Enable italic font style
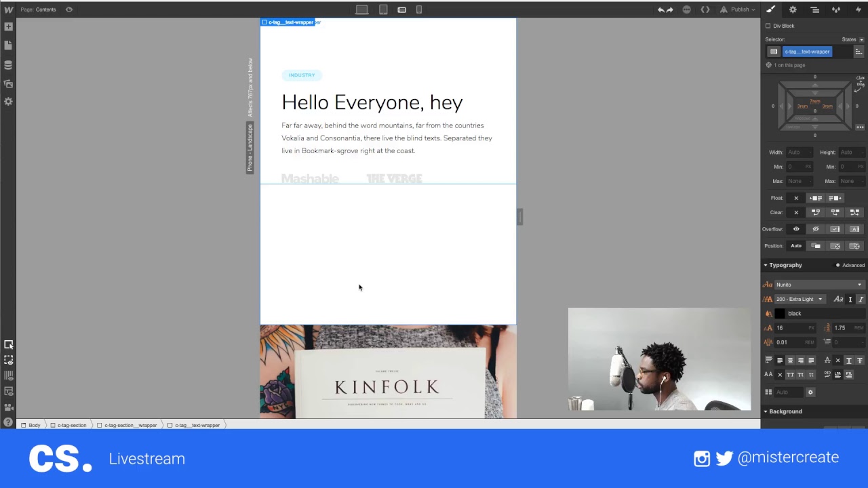868x488 pixels. point(861,299)
